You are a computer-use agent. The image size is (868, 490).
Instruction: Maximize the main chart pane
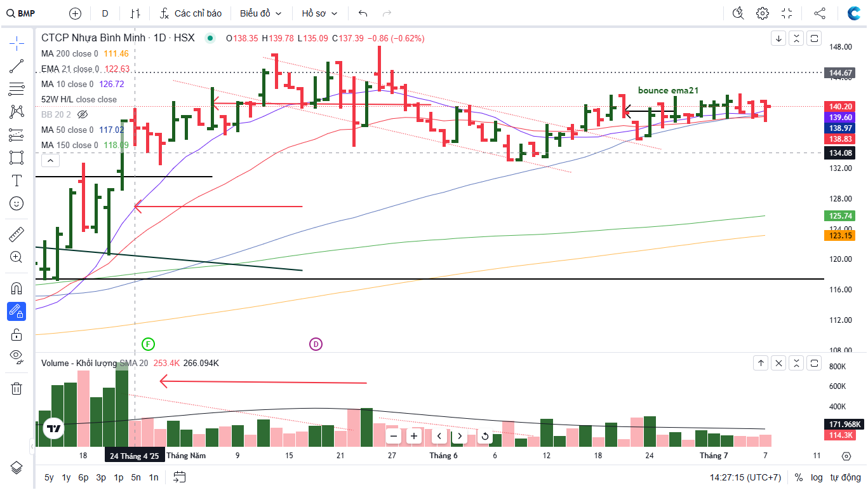pyautogui.click(x=814, y=38)
